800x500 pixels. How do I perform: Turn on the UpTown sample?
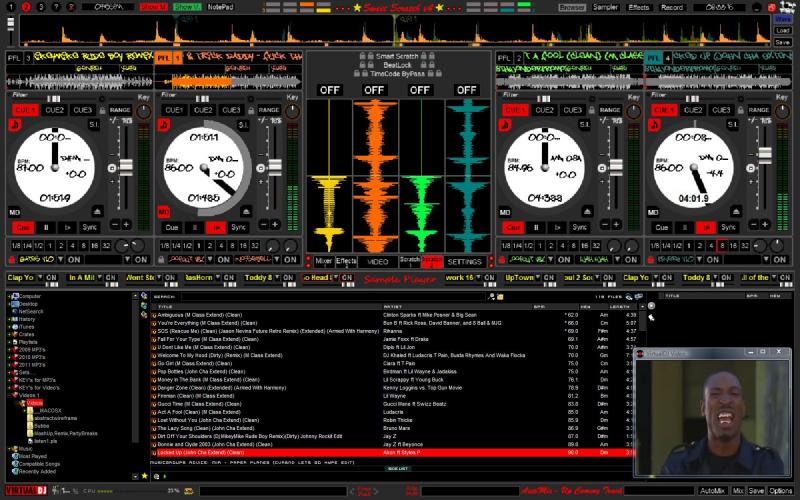pos(549,278)
